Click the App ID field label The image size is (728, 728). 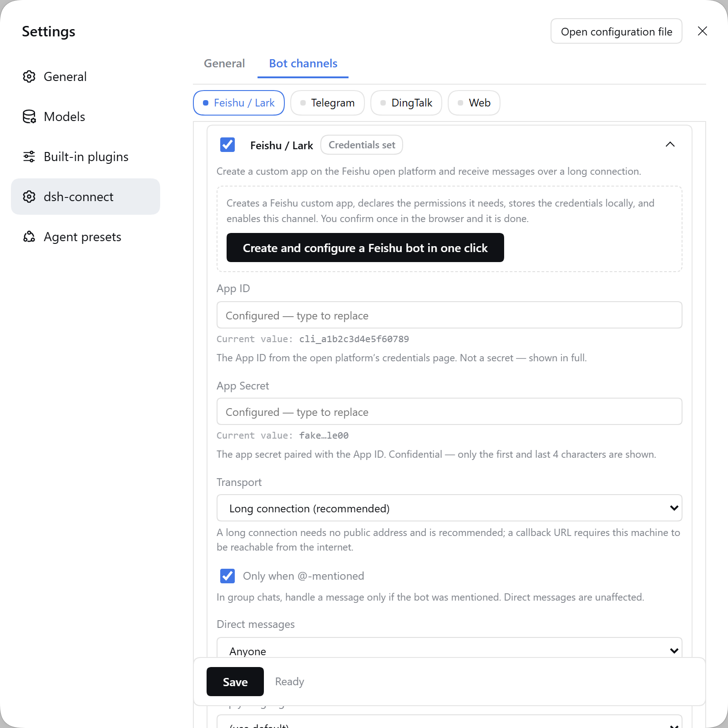233,288
